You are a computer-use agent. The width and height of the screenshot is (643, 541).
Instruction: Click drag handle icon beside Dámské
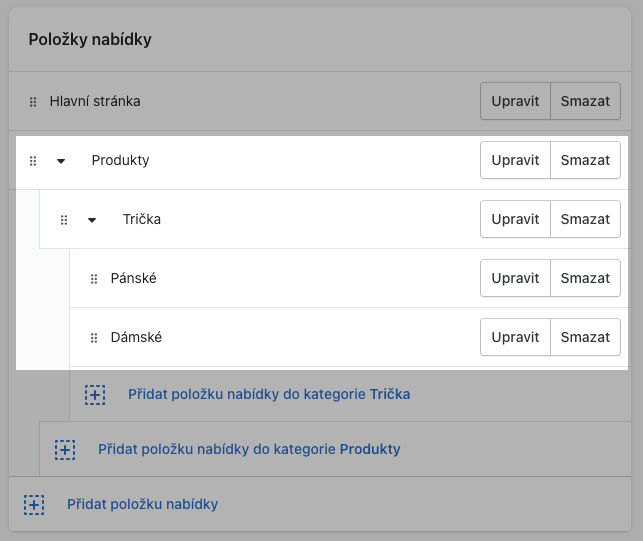(x=94, y=338)
